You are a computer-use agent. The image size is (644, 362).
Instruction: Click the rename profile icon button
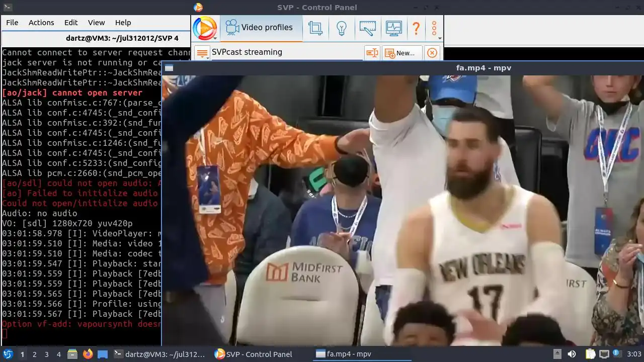pyautogui.click(x=372, y=53)
